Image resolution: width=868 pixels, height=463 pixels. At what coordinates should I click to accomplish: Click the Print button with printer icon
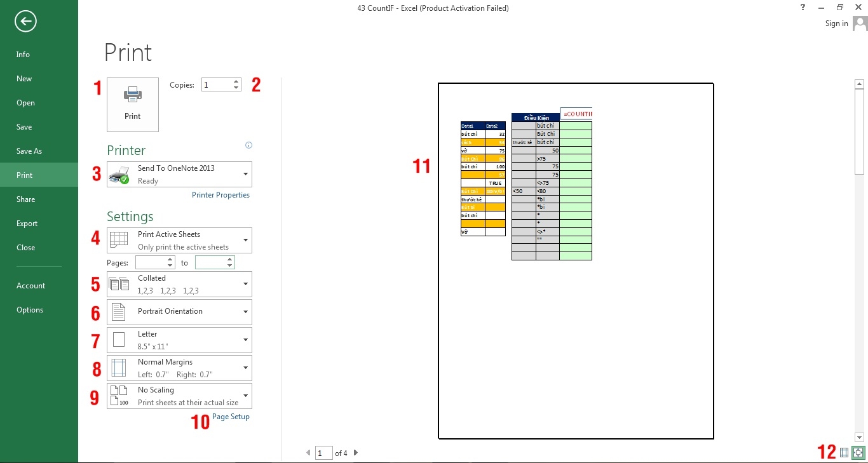[x=133, y=104]
